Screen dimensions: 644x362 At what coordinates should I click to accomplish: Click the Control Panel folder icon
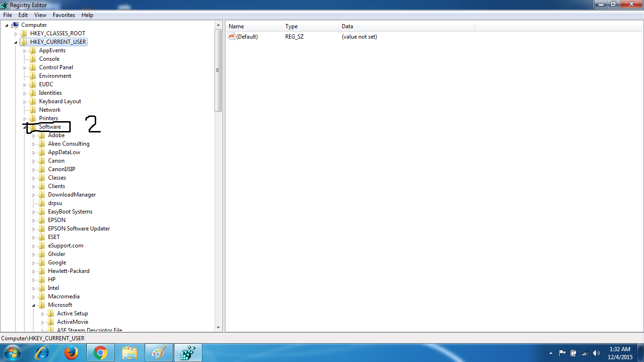[x=33, y=67]
